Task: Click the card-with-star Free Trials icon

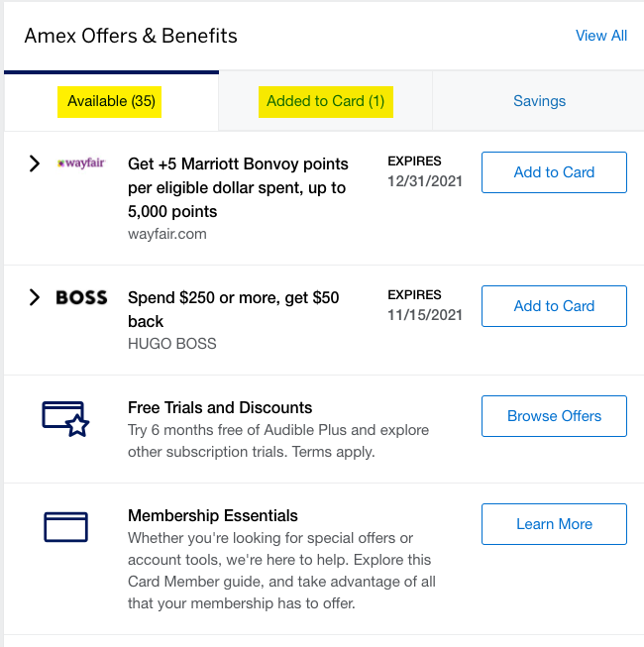Action: [65, 419]
